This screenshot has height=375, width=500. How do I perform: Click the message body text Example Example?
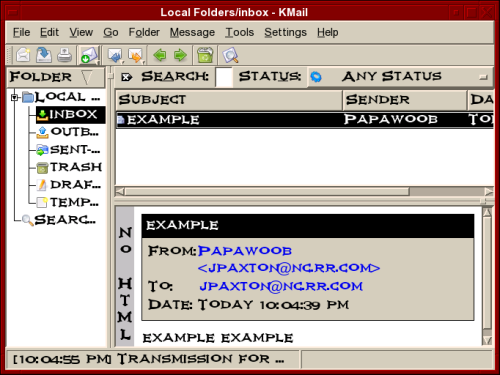coord(218,338)
